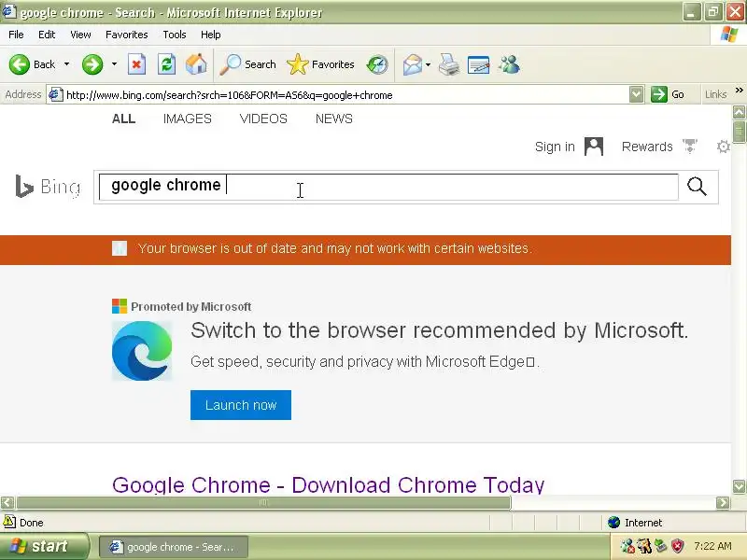Click the browser out of date banner text
Viewport: 747px width, 560px height.
[x=335, y=248]
